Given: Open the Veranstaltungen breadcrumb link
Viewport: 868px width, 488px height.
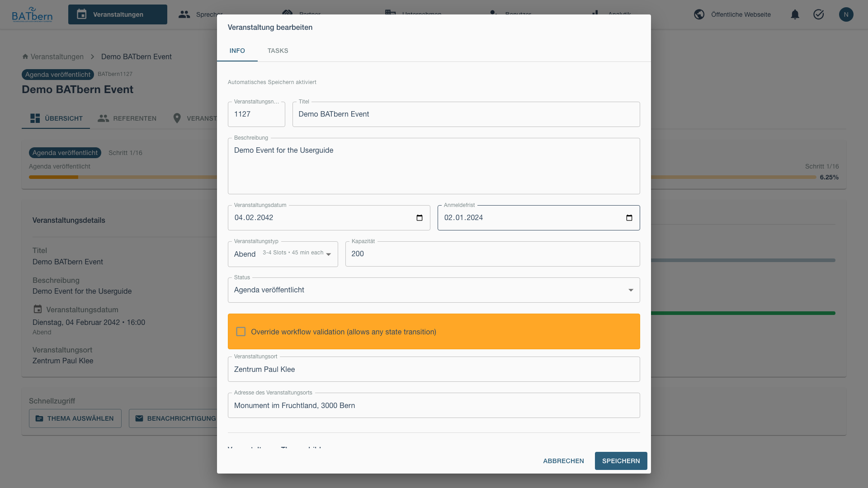Looking at the screenshot, I should (x=57, y=56).
